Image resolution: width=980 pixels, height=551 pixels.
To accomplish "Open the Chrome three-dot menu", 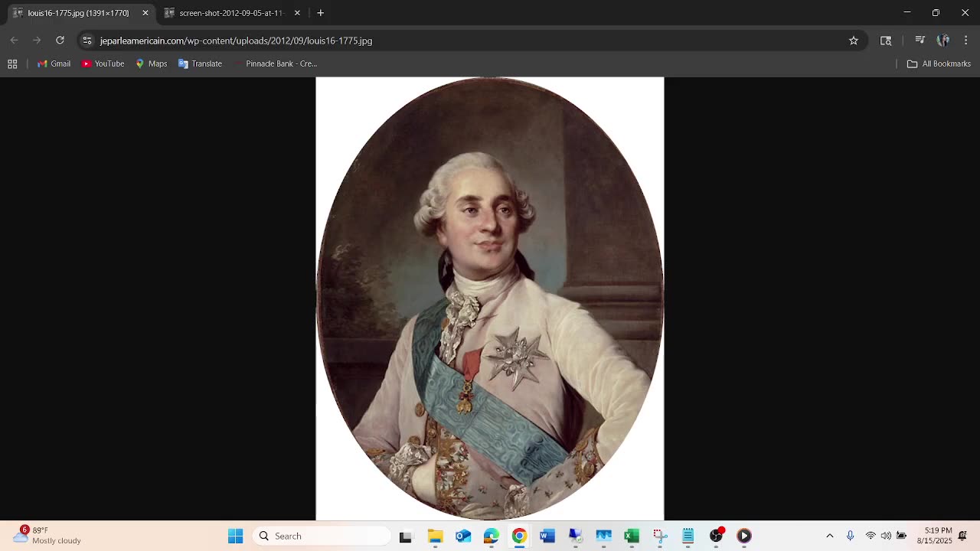I will tap(965, 41).
